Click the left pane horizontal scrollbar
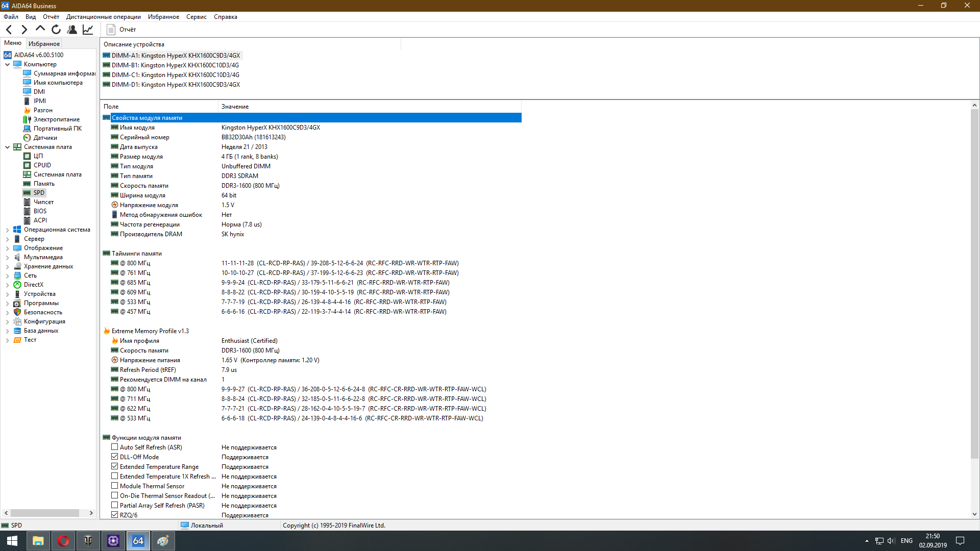 [x=45, y=513]
